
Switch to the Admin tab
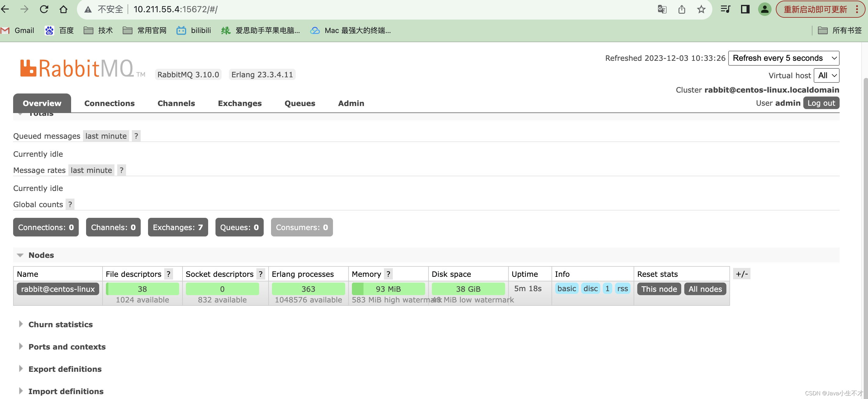(x=351, y=103)
